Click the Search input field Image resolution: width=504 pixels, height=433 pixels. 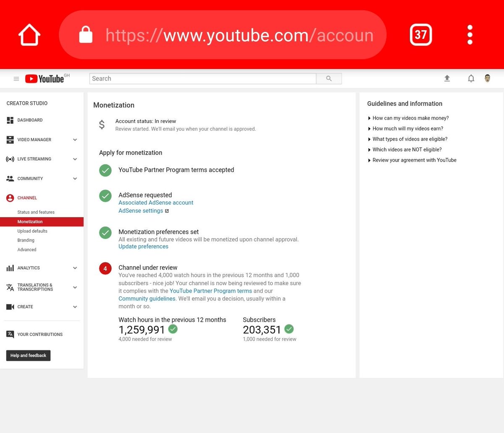tap(203, 79)
